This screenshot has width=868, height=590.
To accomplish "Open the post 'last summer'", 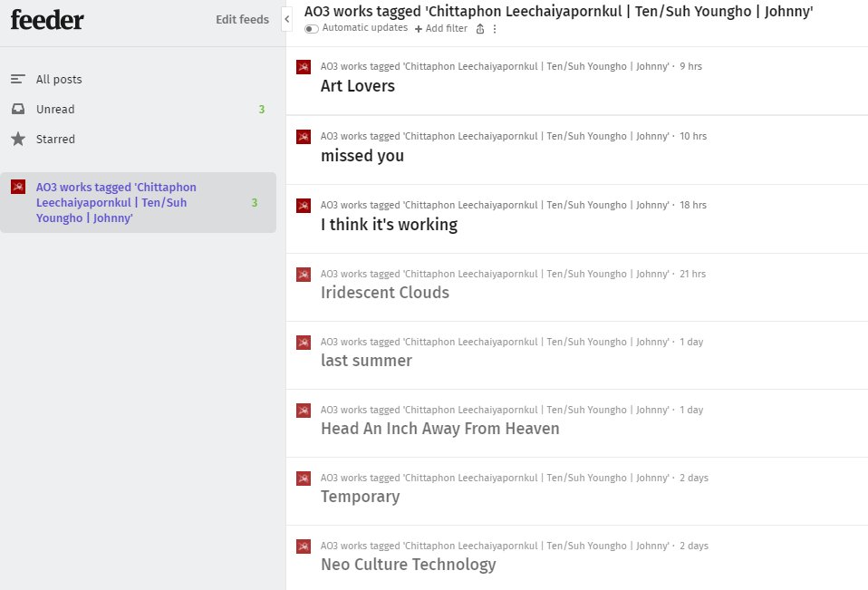I will [366, 361].
